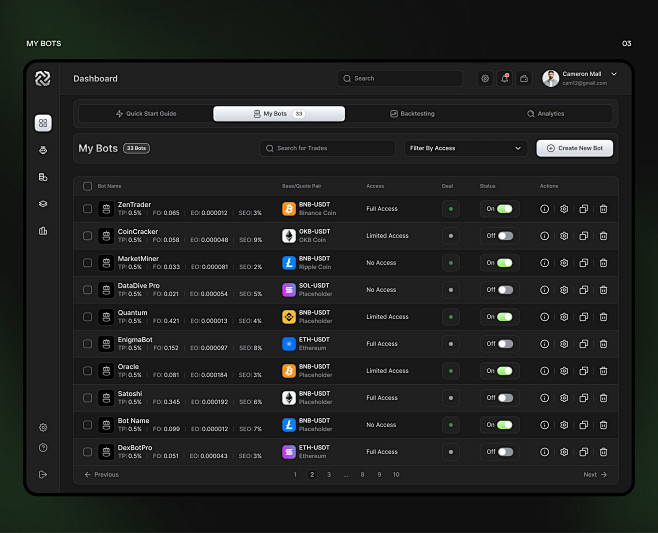Select the CoinCracker row checkbox
658x533 pixels.
click(x=87, y=236)
